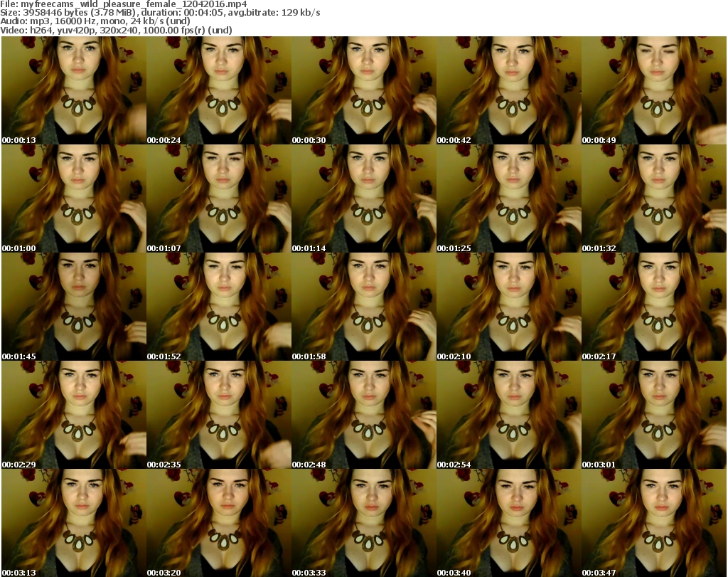The width and height of the screenshot is (728, 577).
Task: Pick the thumbnail frame stamped 00:02:17
Action: pyautogui.click(x=654, y=307)
